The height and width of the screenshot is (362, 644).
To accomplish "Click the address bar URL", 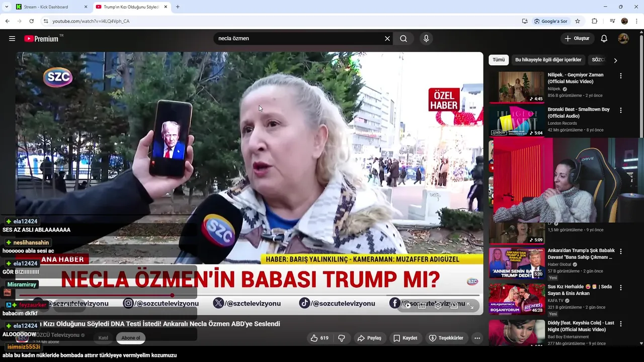I will (91, 21).
